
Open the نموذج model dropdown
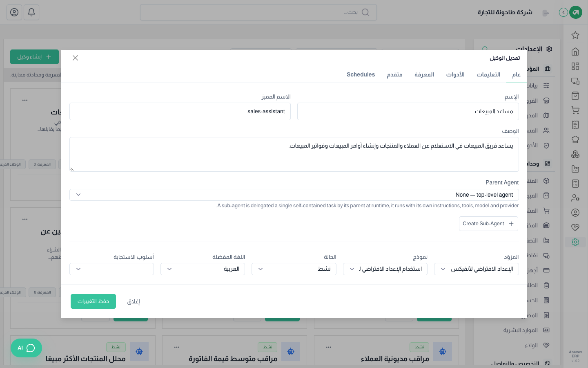[x=385, y=269]
